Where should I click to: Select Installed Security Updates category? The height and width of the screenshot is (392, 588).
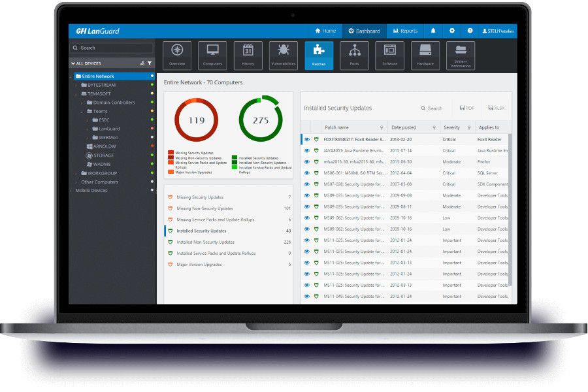pos(229,231)
